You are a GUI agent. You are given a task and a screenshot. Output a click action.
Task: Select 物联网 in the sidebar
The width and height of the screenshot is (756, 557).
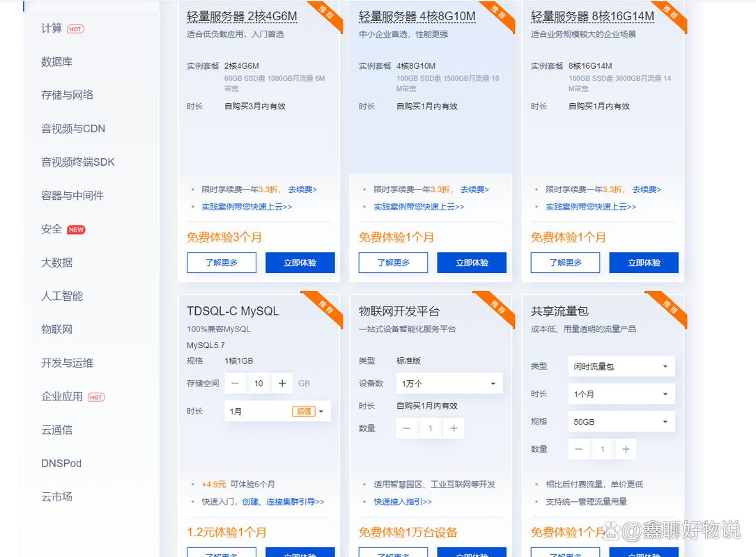coord(57,329)
